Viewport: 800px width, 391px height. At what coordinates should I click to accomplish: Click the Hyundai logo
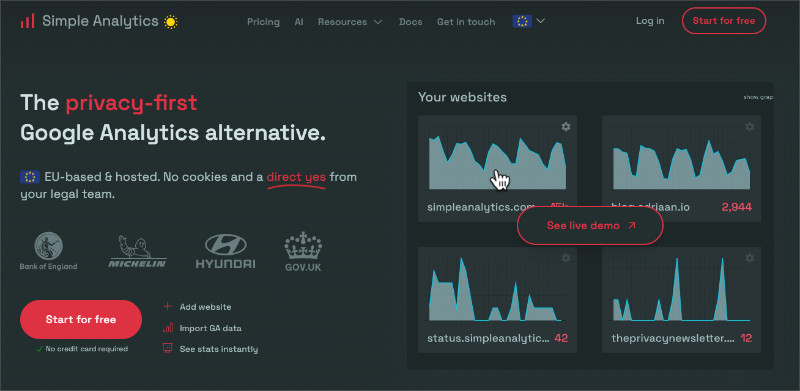(226, 251)
